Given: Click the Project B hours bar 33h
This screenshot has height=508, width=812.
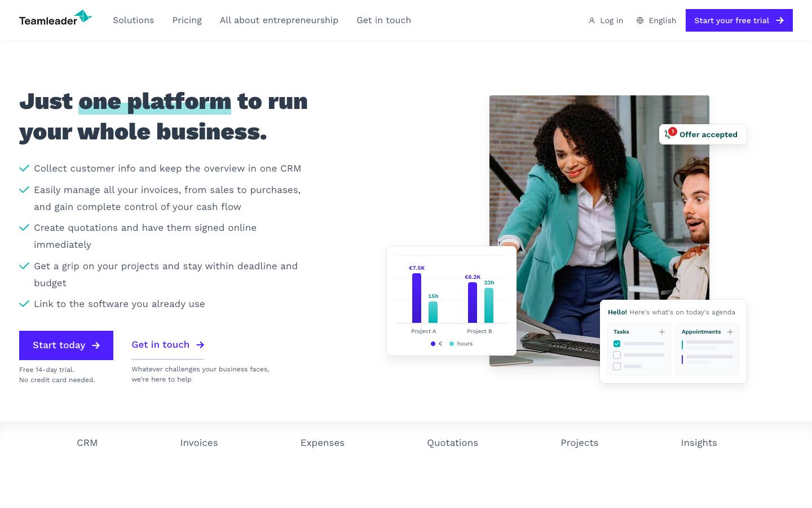Looking at the screenshot, I should pos(489,305).
